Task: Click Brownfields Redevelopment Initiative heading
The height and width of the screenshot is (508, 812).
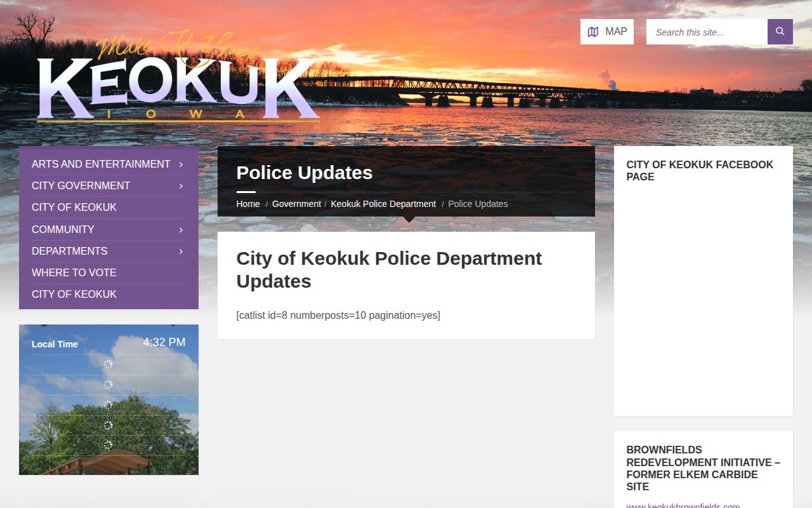Action: click(x=703, y=468)
